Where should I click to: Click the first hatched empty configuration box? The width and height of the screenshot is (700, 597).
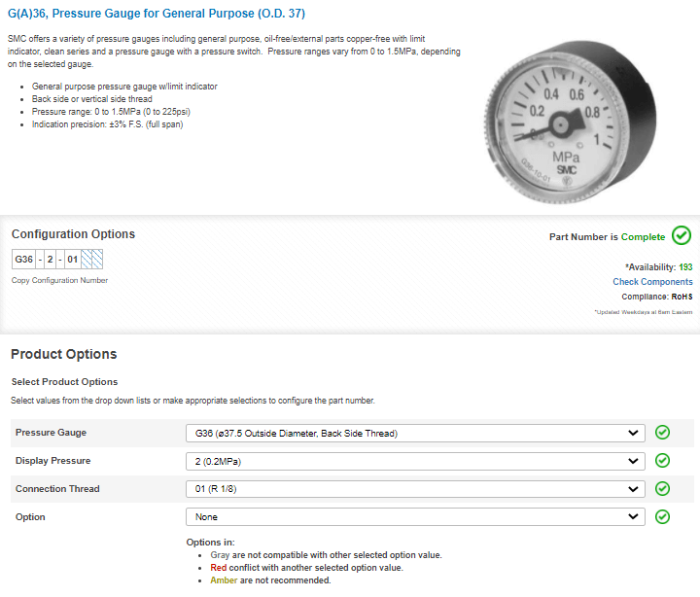point(87,260)
